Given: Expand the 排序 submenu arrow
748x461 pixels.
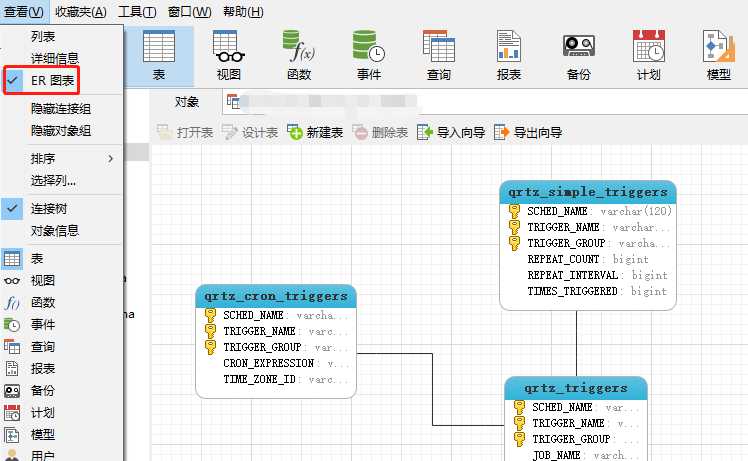Looking at the screenshot, I should (111, 158).
